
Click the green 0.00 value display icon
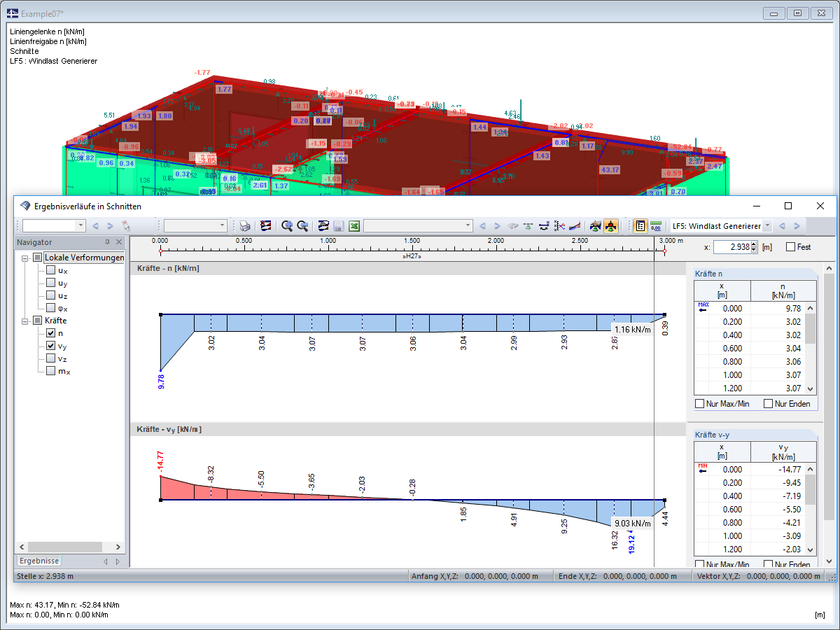coord(656,226)
